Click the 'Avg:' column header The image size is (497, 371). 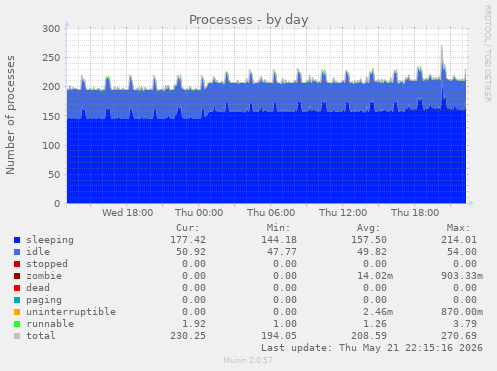pos(368,228)
